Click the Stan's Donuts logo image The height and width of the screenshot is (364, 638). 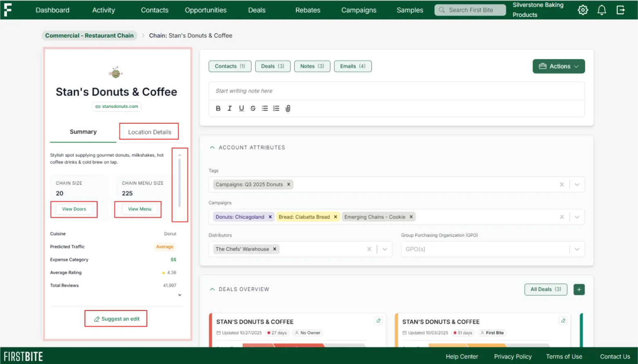click(116, 73)
